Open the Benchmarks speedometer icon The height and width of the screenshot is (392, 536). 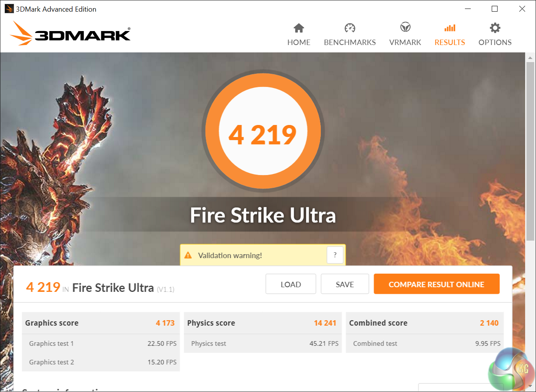coord(350,28)
